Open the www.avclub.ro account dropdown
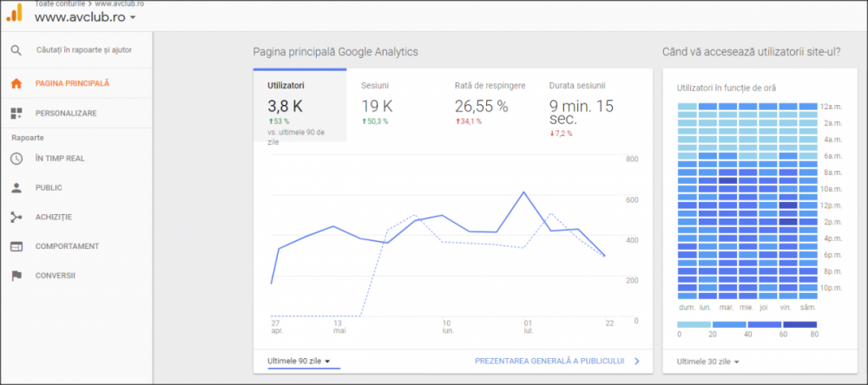 pyautogui.click(x=85, y=17)
